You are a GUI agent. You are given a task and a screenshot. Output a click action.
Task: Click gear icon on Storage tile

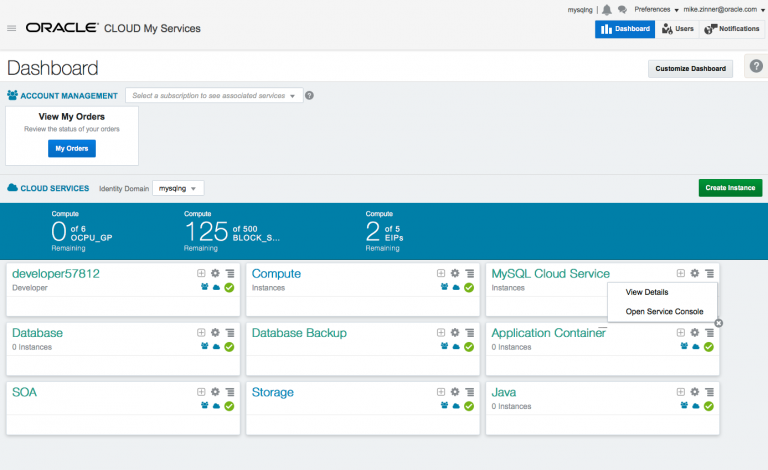455,392
